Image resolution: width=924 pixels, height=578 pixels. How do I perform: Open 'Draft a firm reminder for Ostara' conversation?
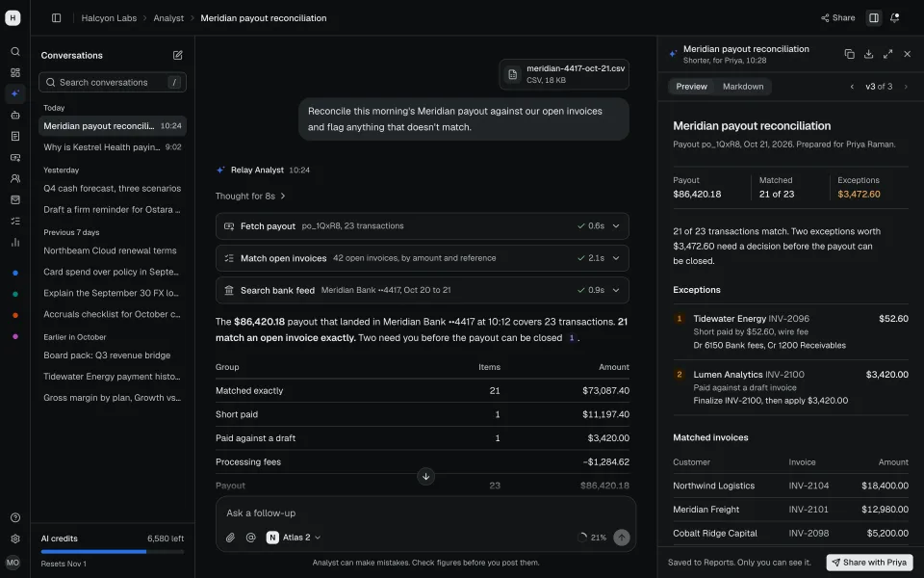(x=113, y=209)
